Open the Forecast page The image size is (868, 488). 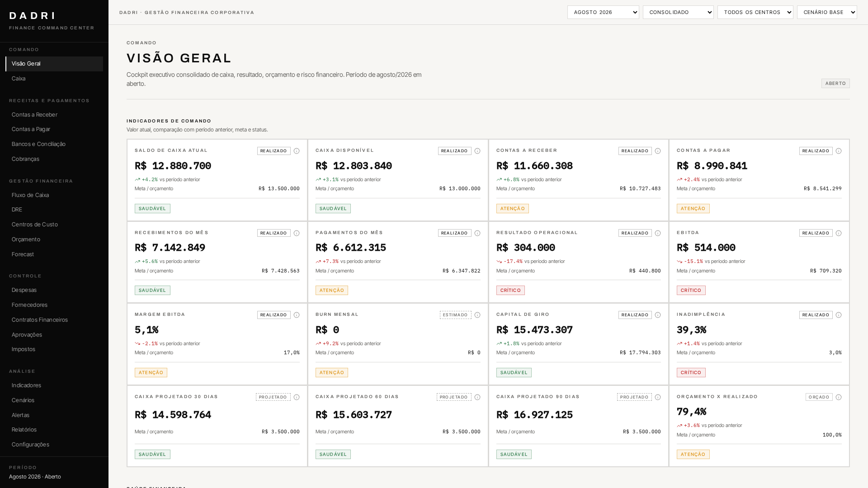pos(54,254)
